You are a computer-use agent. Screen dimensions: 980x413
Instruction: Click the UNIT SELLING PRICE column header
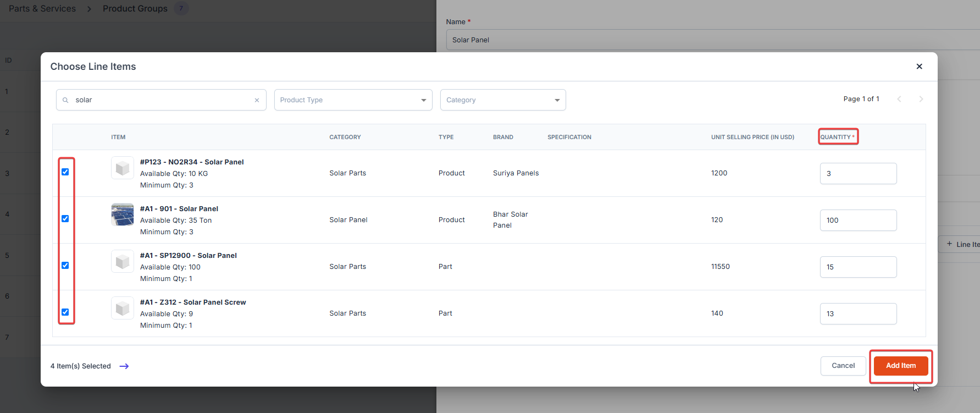point(752,137)
